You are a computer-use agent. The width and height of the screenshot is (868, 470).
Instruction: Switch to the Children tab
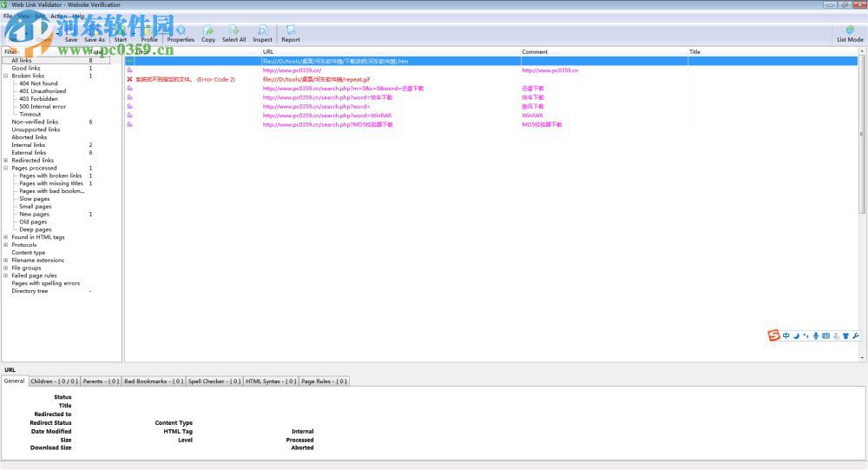(54, 381)
